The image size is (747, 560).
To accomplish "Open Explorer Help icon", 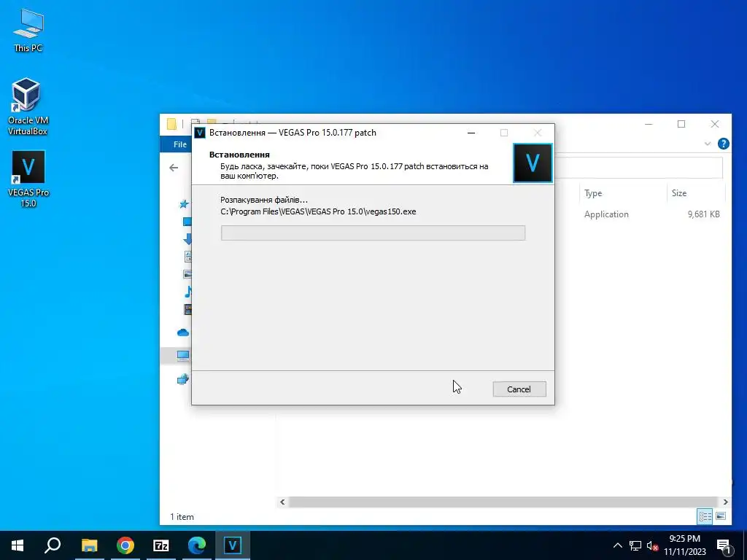I will tap(723, 144).
